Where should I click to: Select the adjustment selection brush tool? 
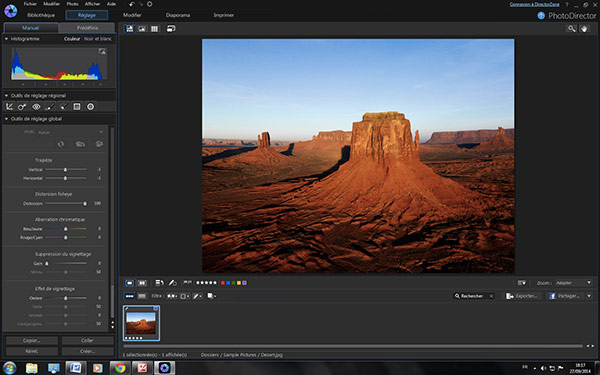64,107
